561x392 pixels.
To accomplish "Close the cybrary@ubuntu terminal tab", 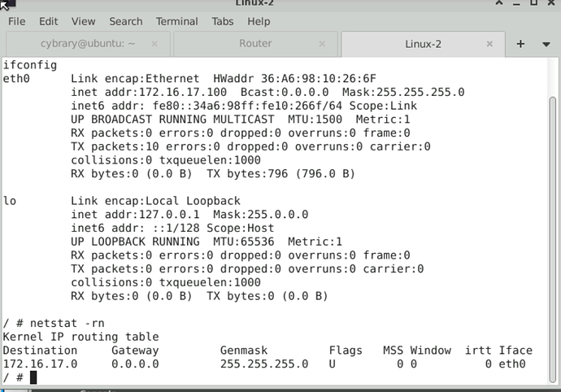I will [155, 44].
